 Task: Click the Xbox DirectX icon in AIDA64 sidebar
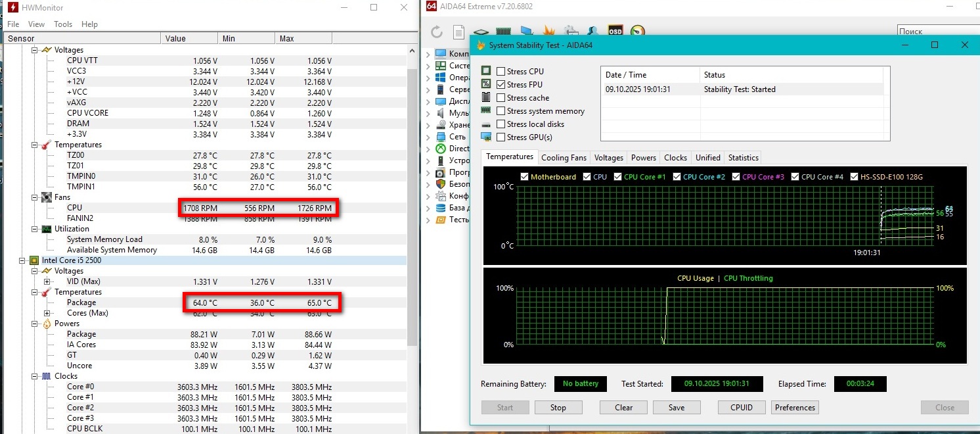pyautogui.click(x=441, y=149)
